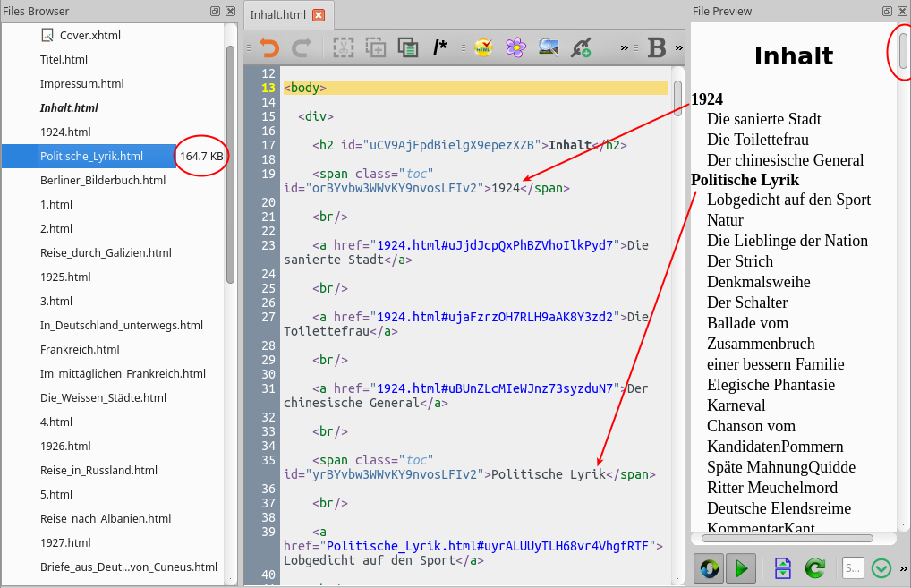The height and width of the screenshot is (588, 911).
Task: Toggle sync preview position play button
Action: (x=740, y=568)
